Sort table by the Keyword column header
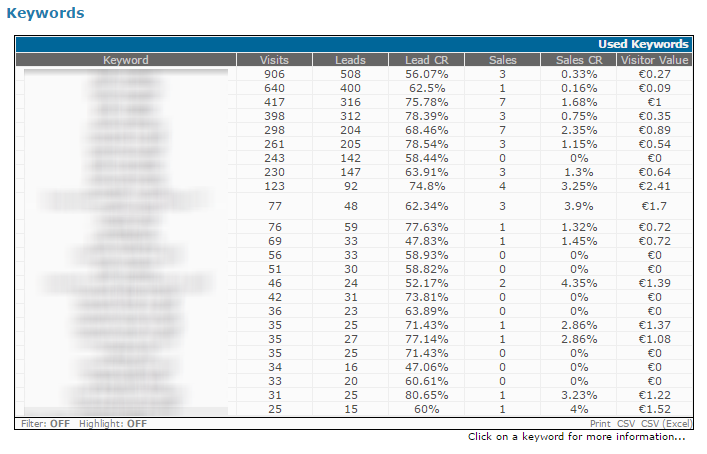Image resolution: width=707 pixels, height=454 pixels. pos(125,60)
